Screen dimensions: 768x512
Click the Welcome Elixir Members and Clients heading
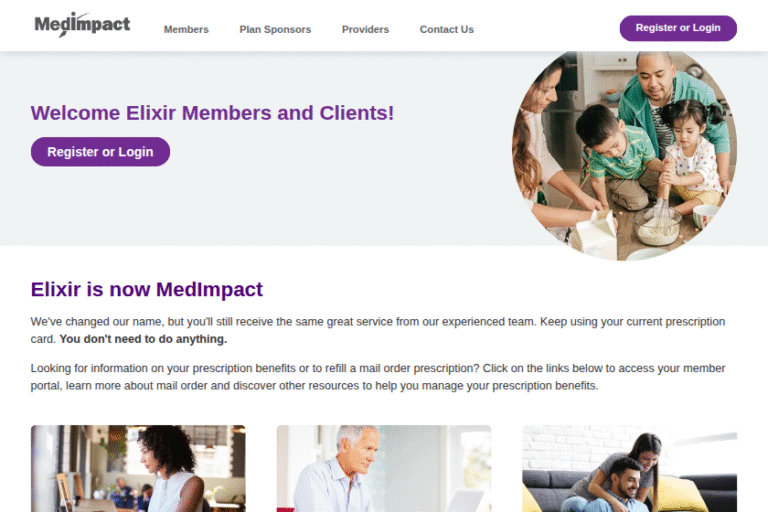click(212, 113)
